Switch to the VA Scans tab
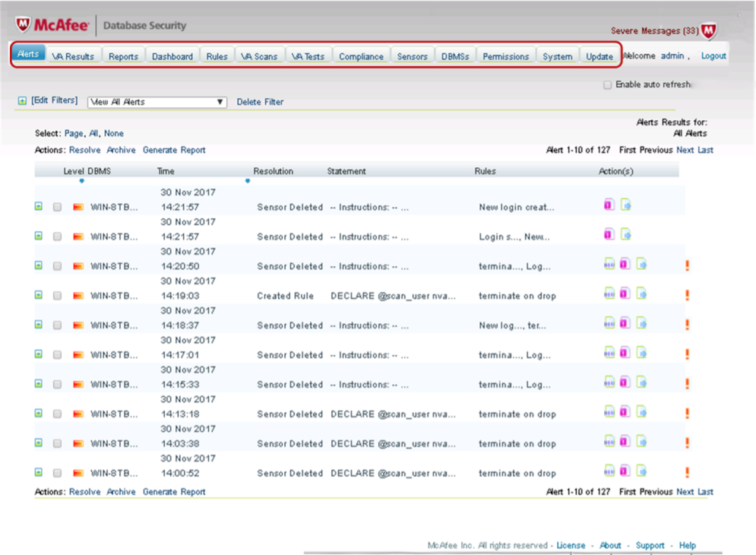Image resolution: width=756 pixels, height=555 pixels. point(259,56)
